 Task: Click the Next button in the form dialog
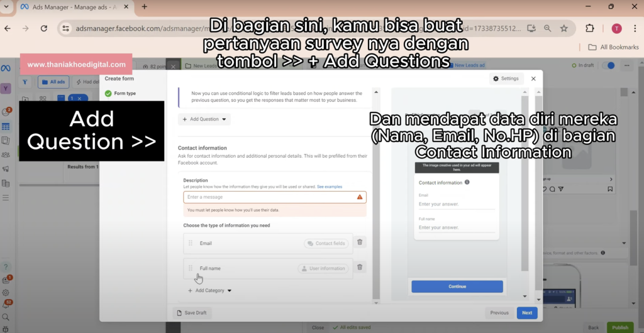(526, 312)
